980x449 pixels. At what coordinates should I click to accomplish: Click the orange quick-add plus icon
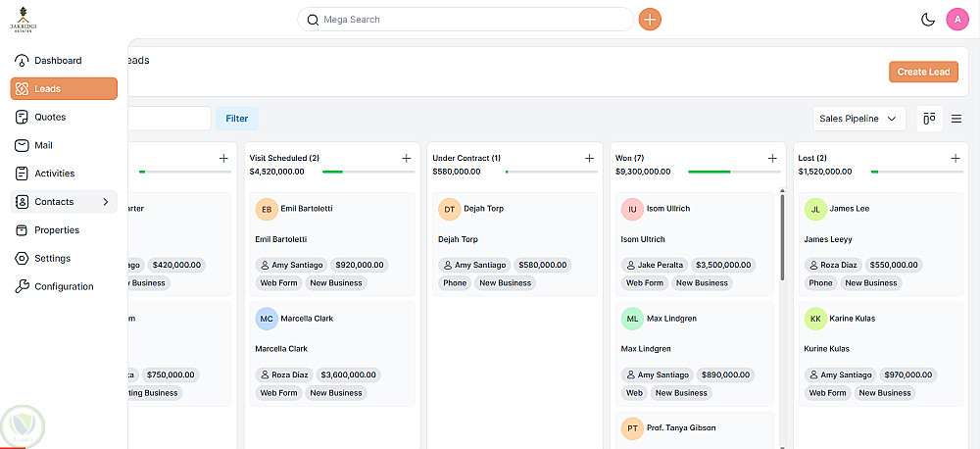(650, 20)
